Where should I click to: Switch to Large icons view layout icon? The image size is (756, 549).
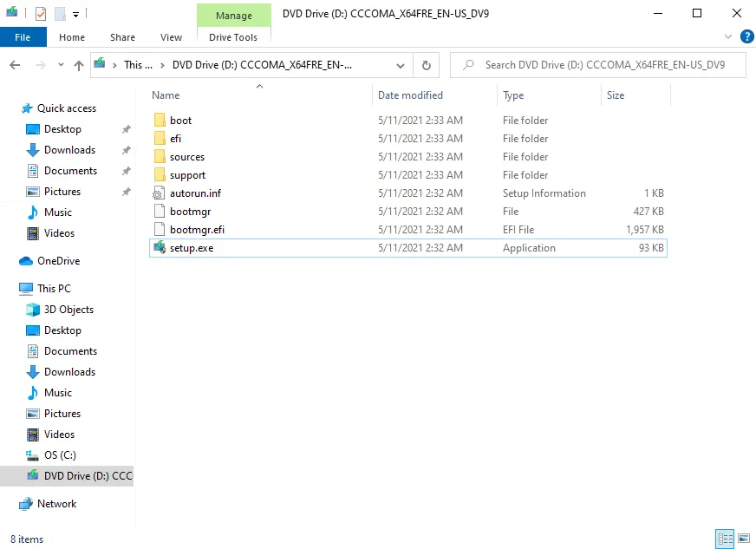point(744,539)
